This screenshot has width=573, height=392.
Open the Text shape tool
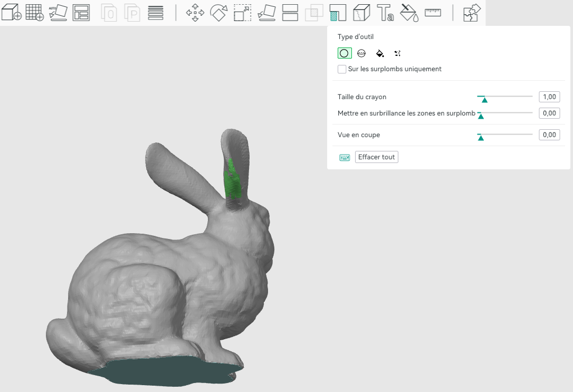pos(385,13)
